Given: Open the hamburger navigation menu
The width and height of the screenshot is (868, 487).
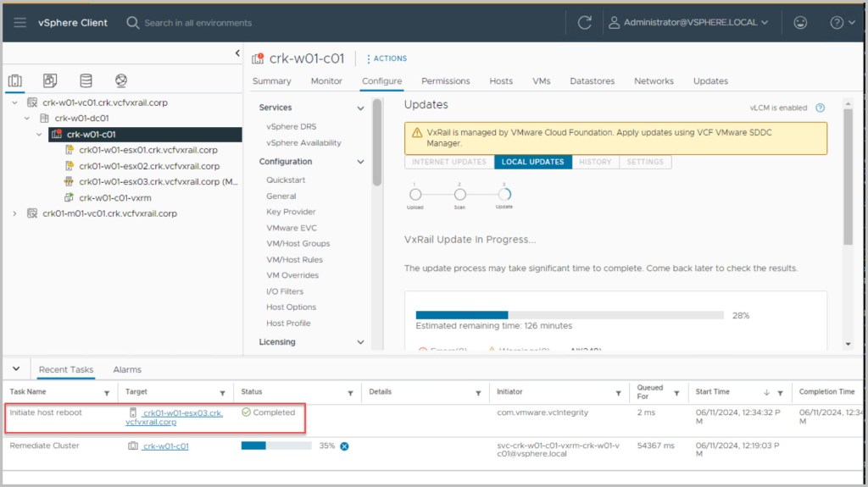Looking at the screenshot, I should (x=20, y=23).
